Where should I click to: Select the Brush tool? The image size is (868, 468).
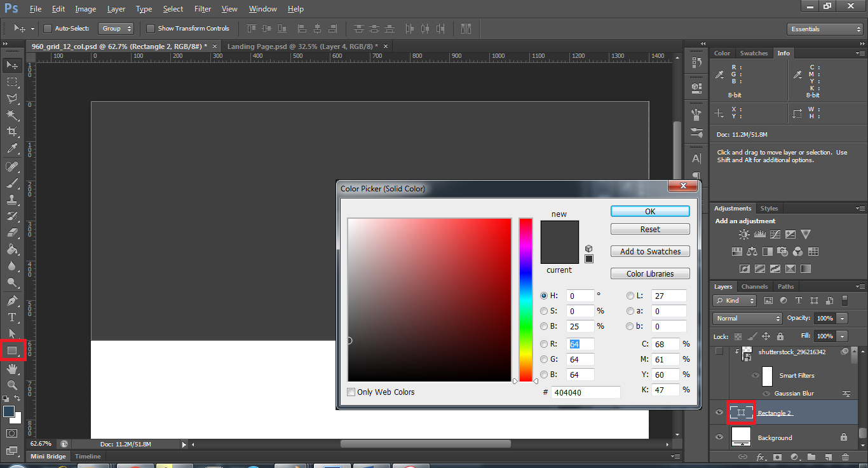[x=12, y=184]
